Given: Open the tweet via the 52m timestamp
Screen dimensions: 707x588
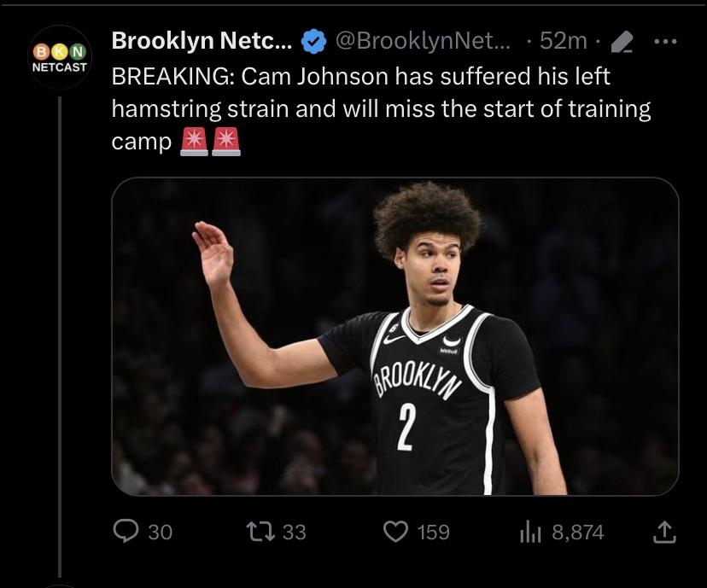Looking at the screenshot, I should 564,40.
